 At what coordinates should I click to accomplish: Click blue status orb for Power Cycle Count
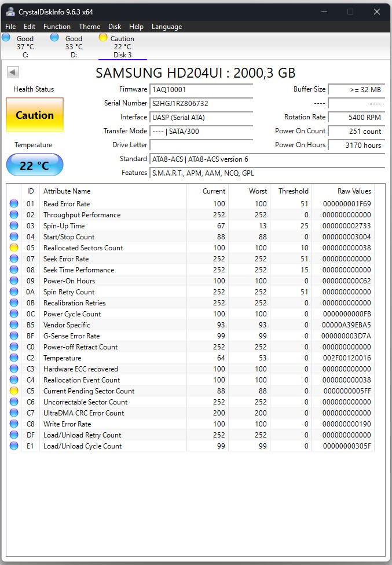click(x=14, y=314)
